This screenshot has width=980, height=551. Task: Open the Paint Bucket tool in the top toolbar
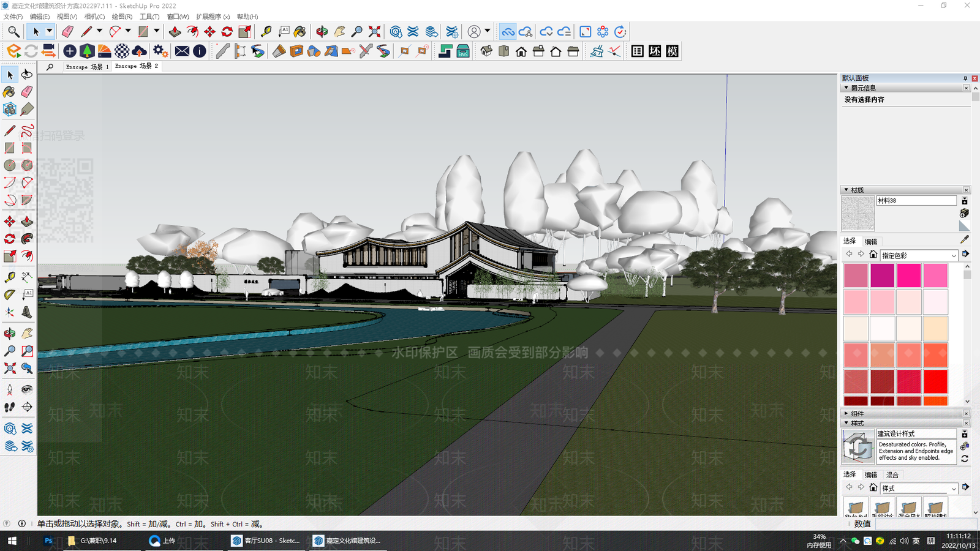(300, 31)
